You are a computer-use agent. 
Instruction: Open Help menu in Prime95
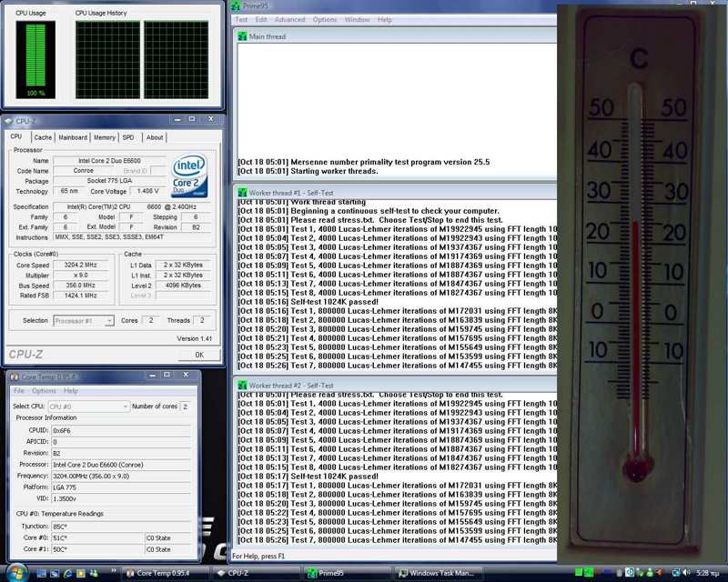click(x=384, y=19)
